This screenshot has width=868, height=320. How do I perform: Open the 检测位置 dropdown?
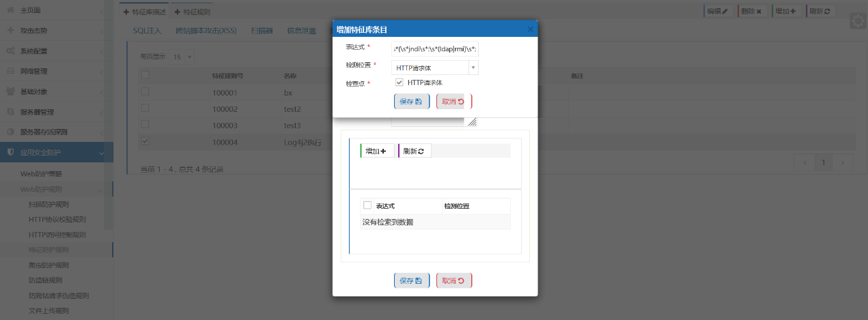473,68
